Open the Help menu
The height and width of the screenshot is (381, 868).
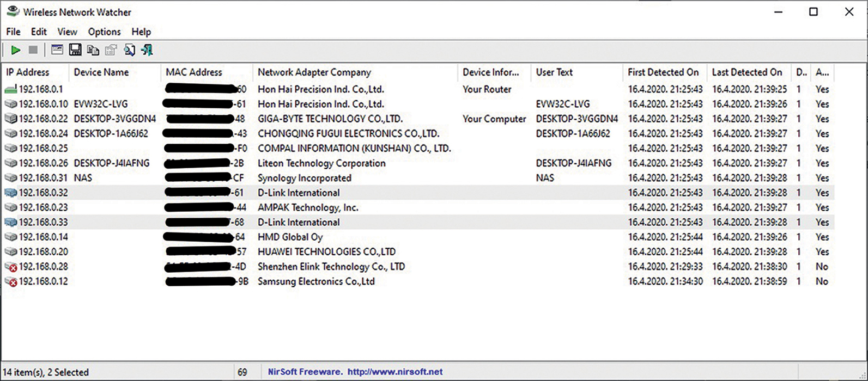tap(141, 32)
